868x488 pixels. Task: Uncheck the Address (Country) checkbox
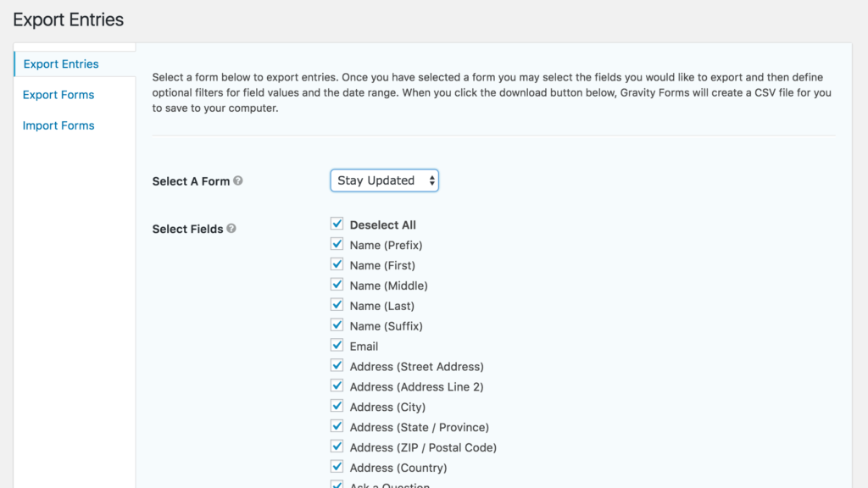click(x=337, y=468)
